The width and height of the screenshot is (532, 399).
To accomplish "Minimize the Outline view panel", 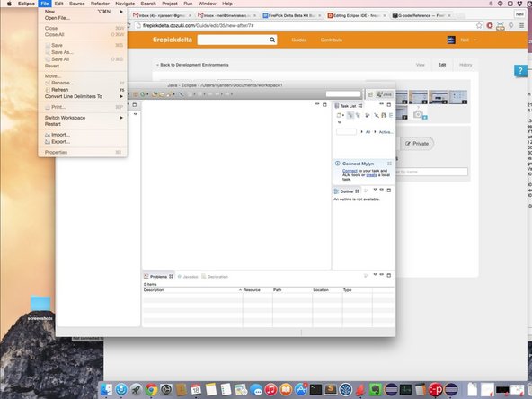I will click(x=382, y=190).
